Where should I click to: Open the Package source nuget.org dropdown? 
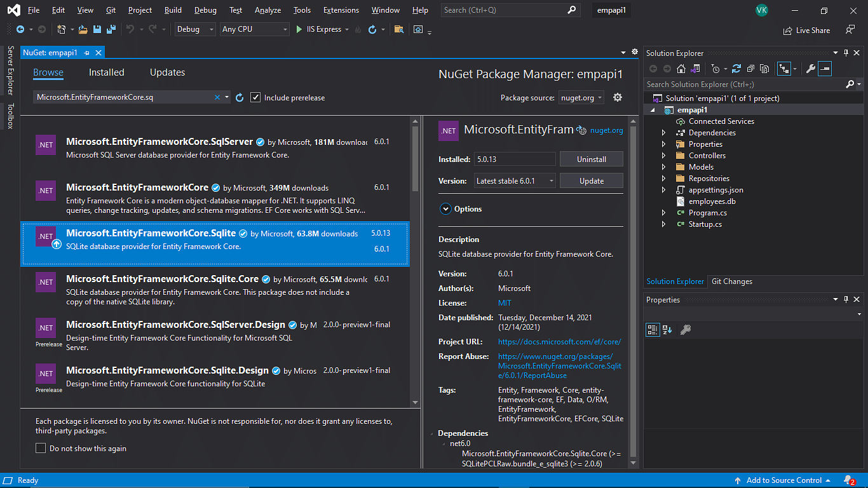point(581,97)
